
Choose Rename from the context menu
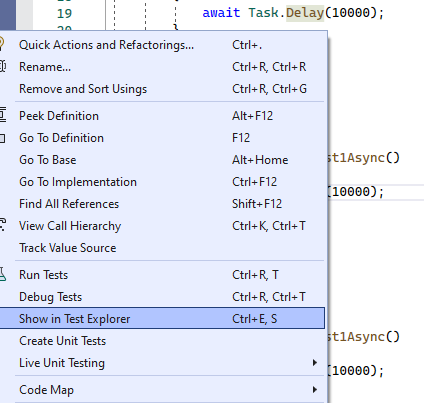tap(162, 67)
